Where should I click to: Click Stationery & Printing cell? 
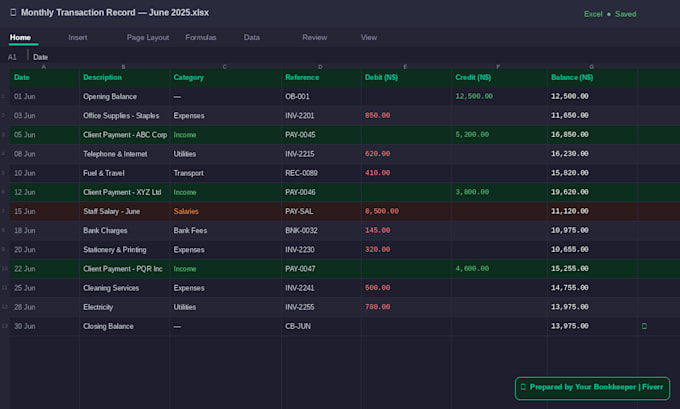[x=124, y=249]
